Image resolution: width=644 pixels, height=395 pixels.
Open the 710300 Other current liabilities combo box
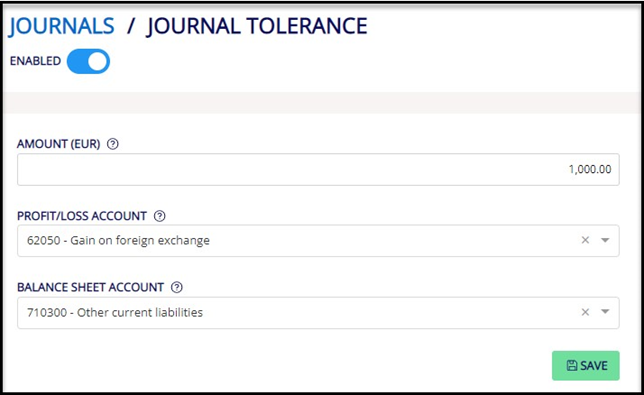click(318, 313)
